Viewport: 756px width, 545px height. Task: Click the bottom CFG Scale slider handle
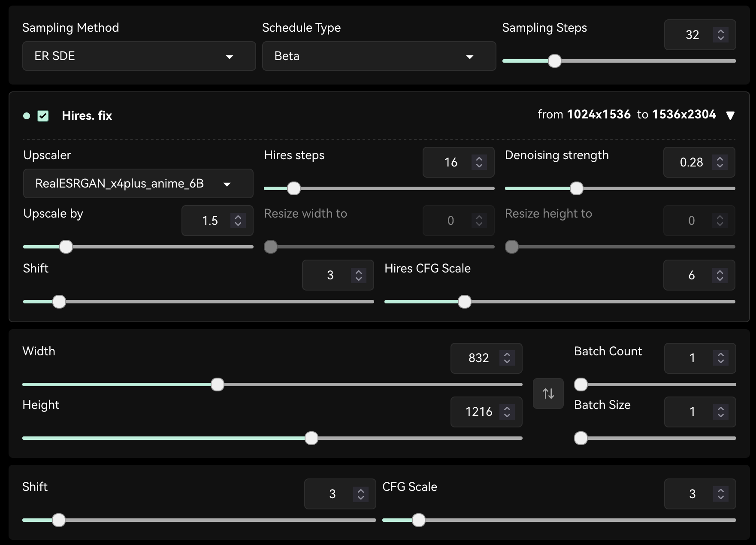pyautogui.click(x=418, y=520)
